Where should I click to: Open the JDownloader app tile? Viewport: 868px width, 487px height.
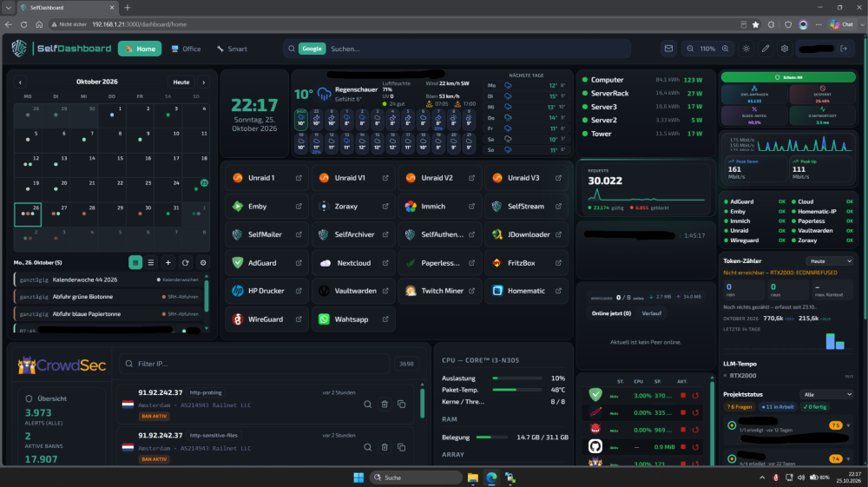(526, 234)
